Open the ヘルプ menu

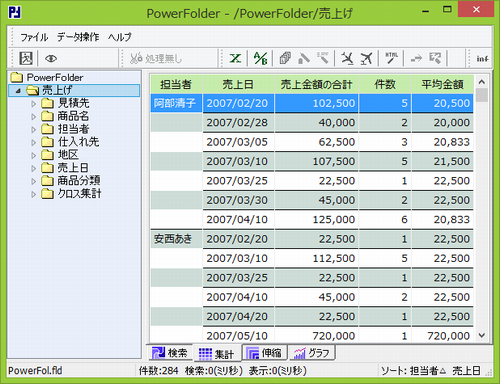click(x=120, y=37)
